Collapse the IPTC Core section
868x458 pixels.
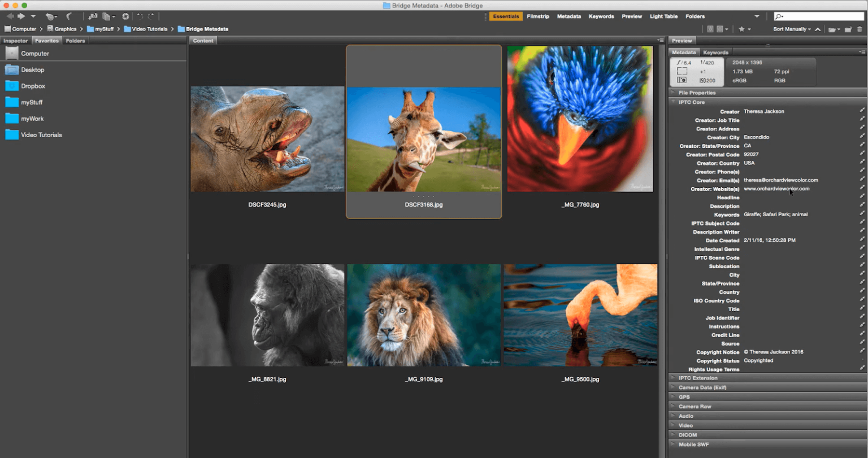672,102
